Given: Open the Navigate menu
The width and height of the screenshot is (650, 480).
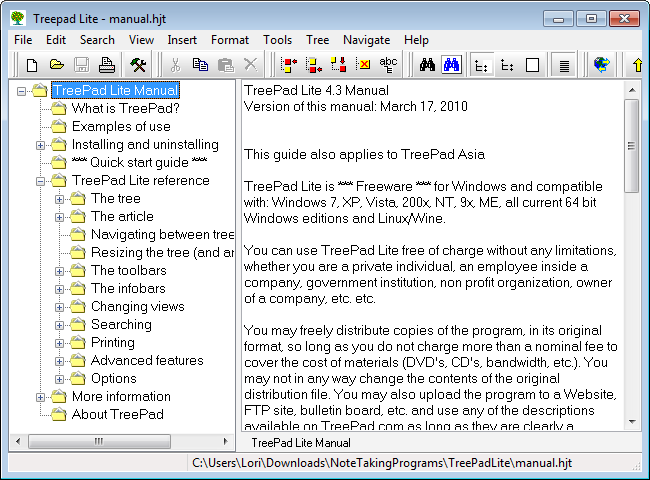Looking at the screenshot, I should coord(366,40).
